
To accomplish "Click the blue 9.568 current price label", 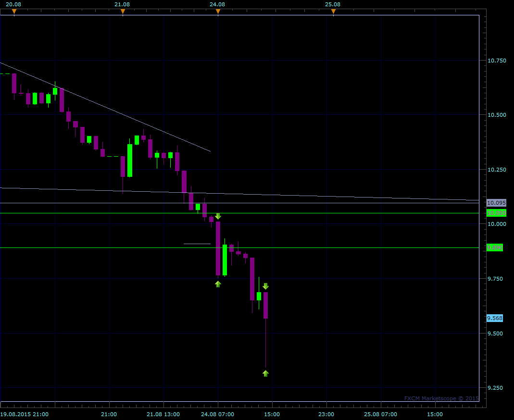I will 495,318.
